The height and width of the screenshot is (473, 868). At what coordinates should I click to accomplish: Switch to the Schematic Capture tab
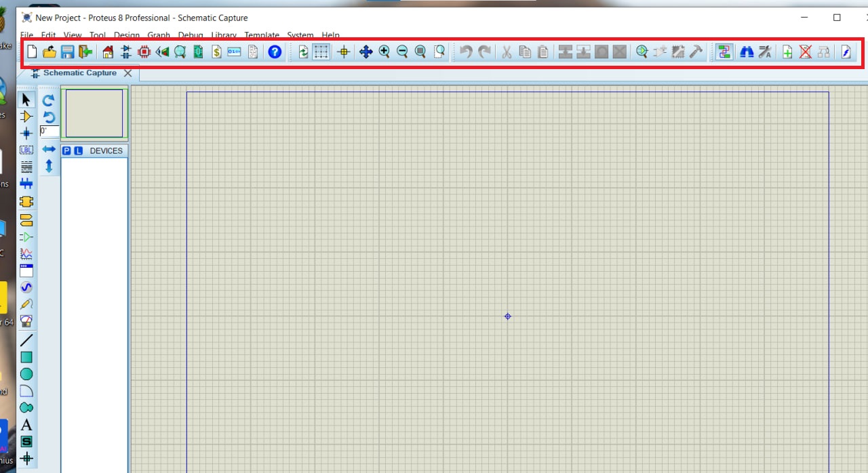tap(79, 73)
